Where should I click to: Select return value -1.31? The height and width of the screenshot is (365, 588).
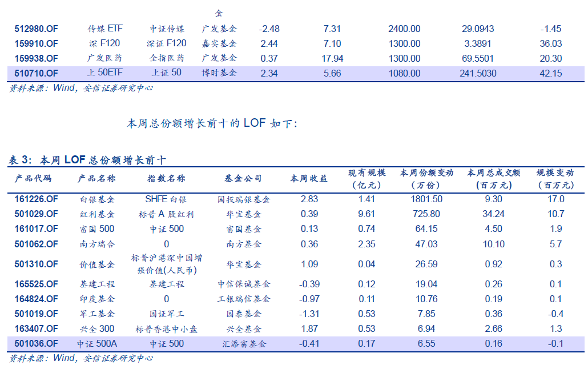pos(309,314)
